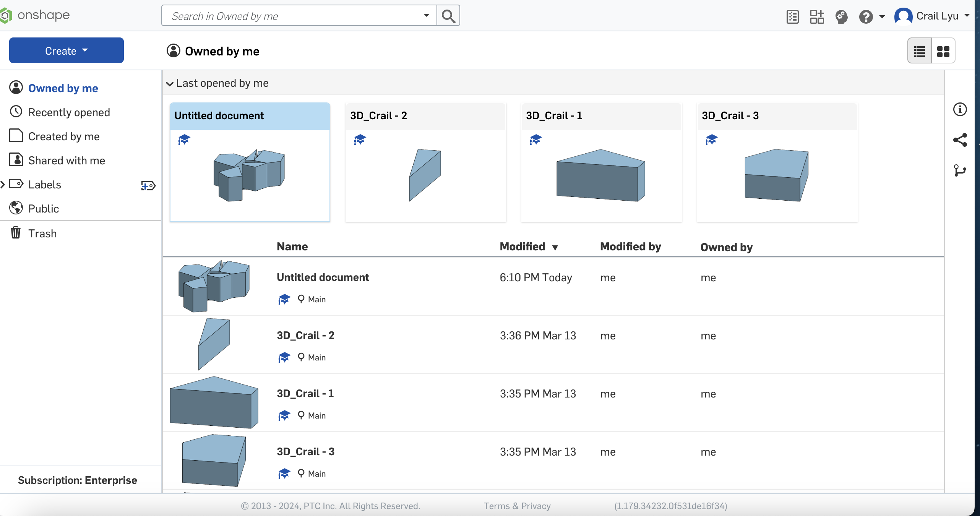
Task: Open the search options dropdown arrow
Action: pos(426,16)
